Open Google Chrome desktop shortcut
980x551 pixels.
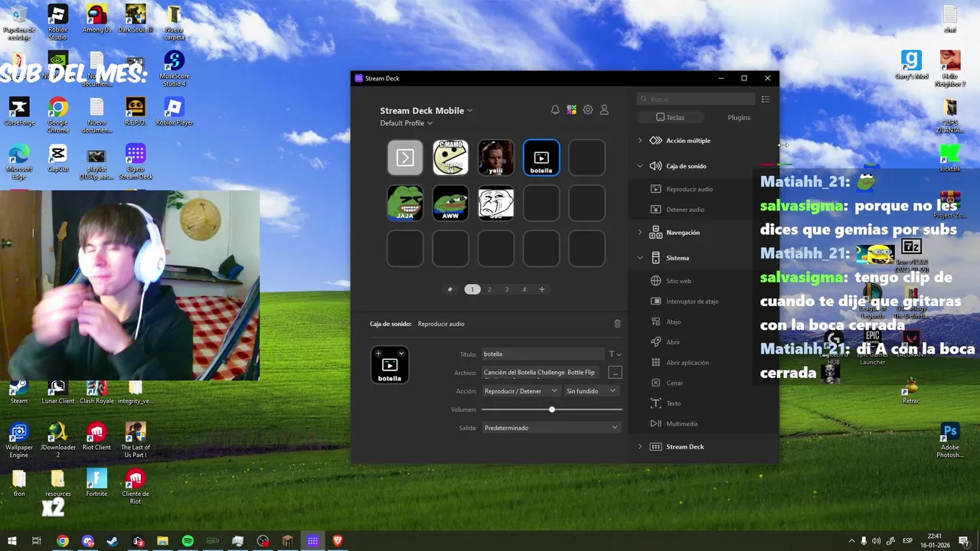(57, 112)
